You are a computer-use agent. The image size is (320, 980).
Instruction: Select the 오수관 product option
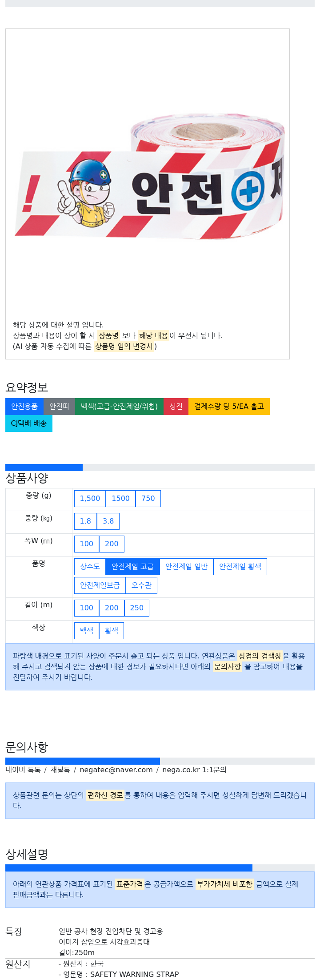(x=141, y=585)
